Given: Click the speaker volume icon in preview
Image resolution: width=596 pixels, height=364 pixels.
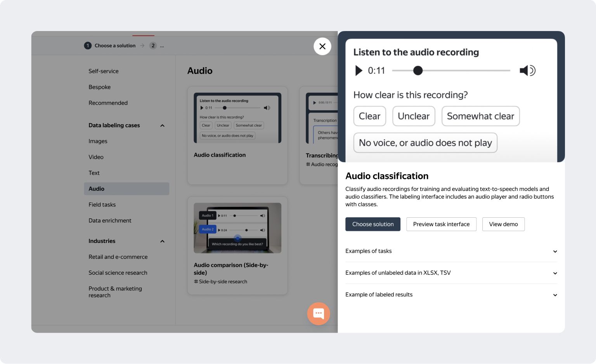Looking at the screenshot, I should 527,71.
